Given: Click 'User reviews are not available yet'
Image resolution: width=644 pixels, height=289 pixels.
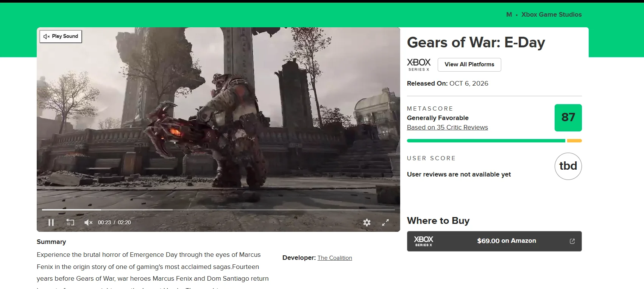Looking at the screenshot, I should (459, 174).
